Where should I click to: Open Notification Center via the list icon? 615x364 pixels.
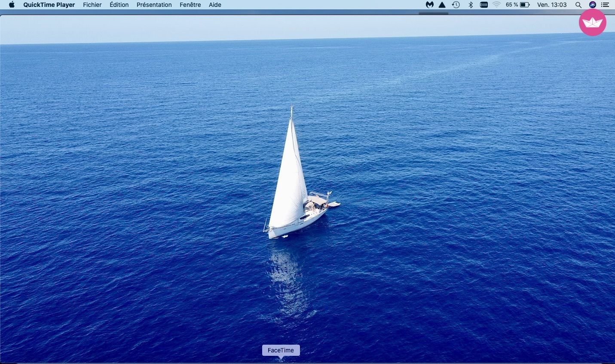(606, 5)
